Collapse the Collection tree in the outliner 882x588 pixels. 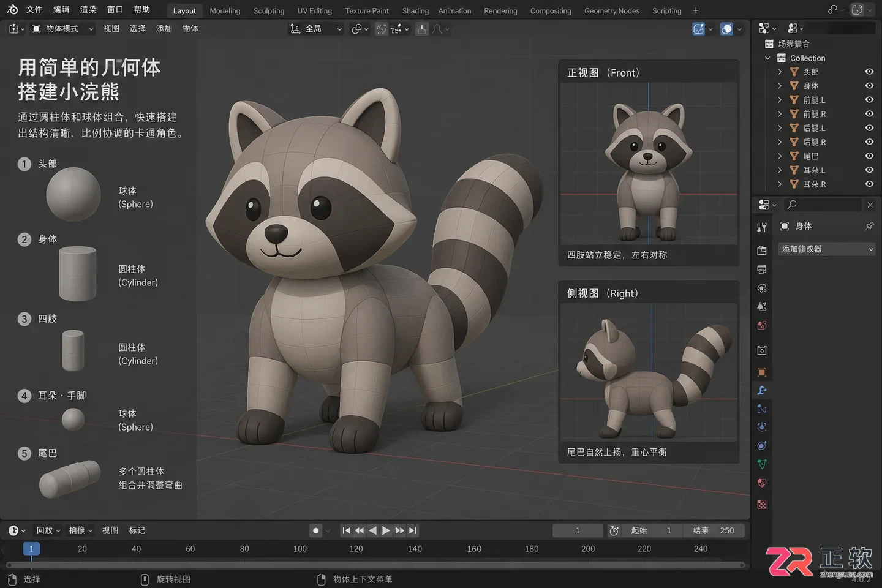(767, 58)
